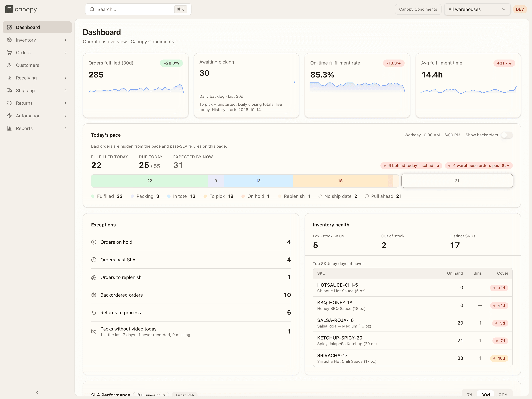Screen dimensions: 532x399
Task: Click the green Fulfilled 22 bar segment
Action: 149,181
